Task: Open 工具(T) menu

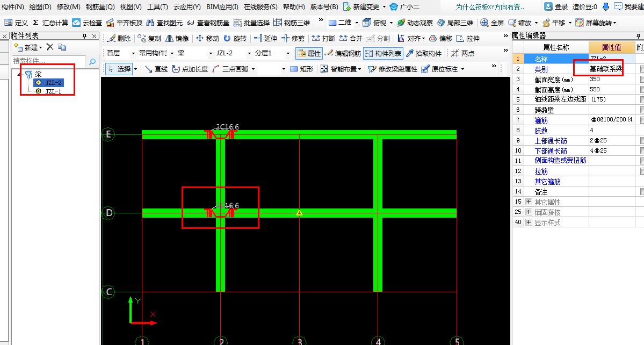Action: pos(158,7)
